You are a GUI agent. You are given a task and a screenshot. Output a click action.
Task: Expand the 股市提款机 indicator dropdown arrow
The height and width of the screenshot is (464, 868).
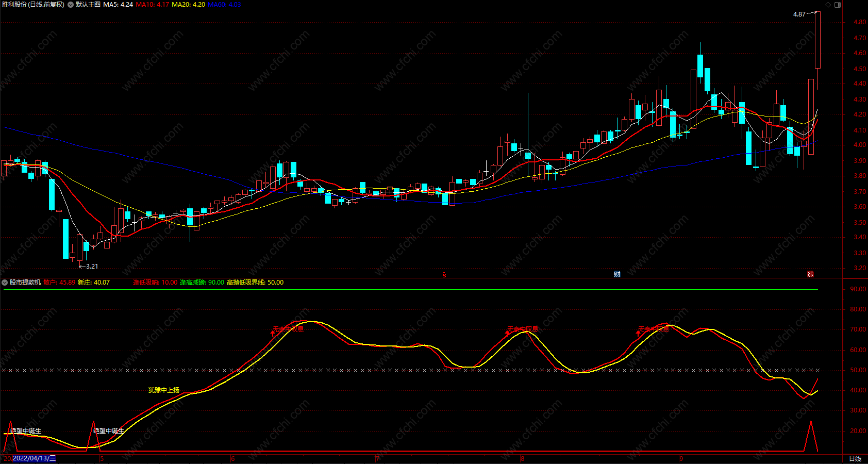click(5, 283)
